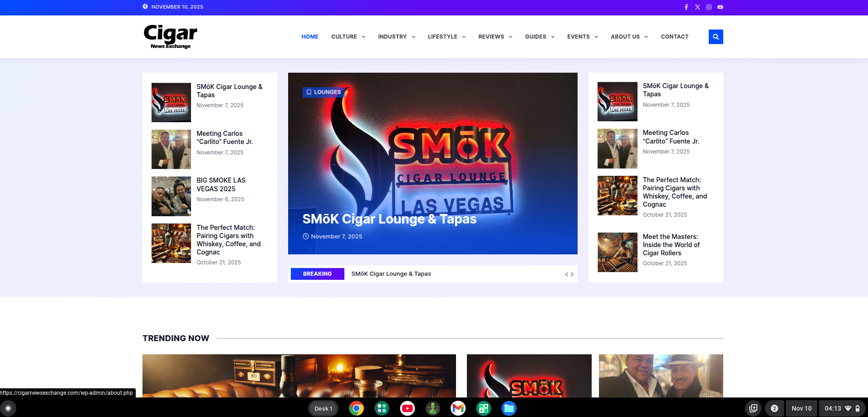Click the Cigar News Exchange logo
Viewport: 868px width, 417px height.
(171, 36)
